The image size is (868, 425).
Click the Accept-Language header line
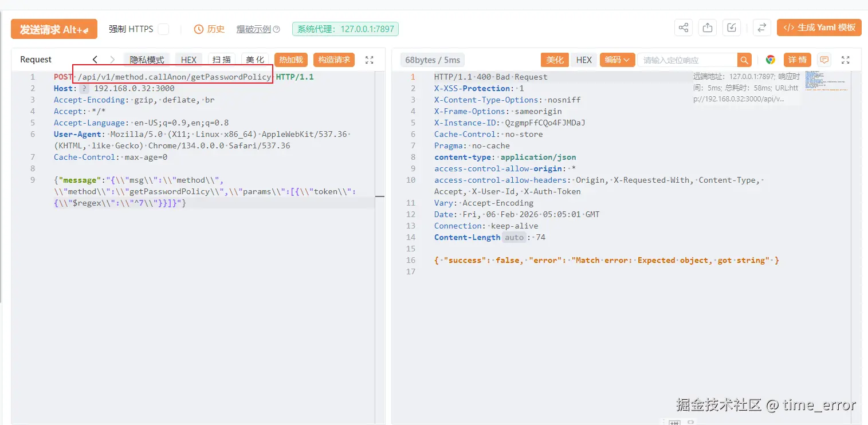coord(141,123)
